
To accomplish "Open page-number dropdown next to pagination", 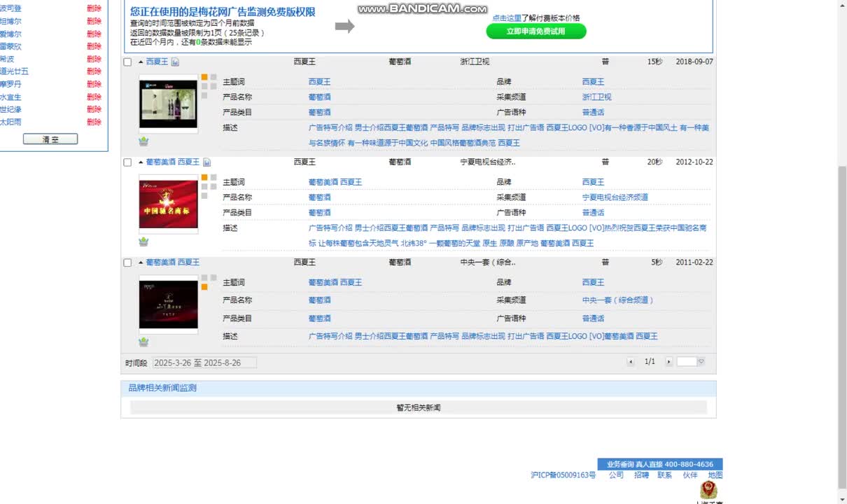I will [x=701, y=362].
